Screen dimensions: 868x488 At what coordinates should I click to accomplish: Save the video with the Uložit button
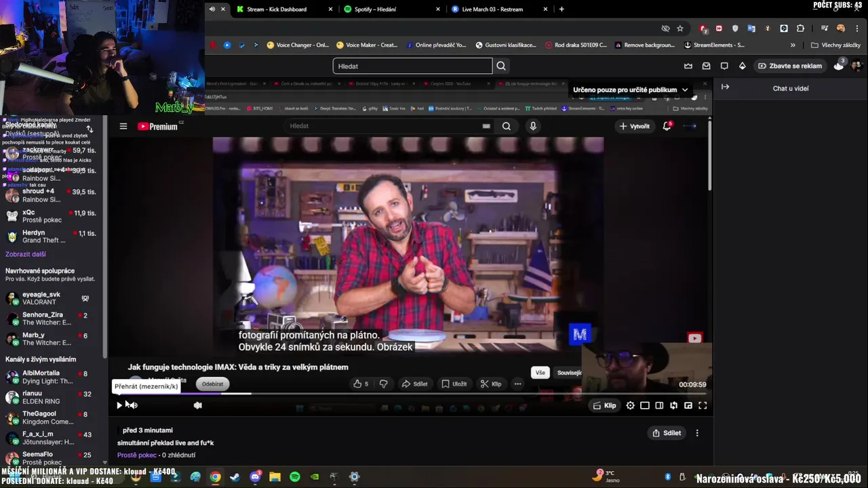pos(454,384)
